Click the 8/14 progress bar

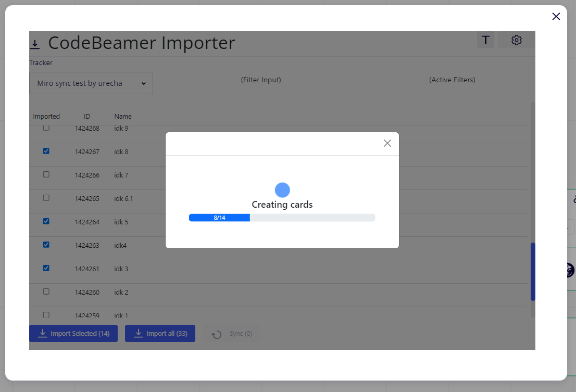[282, 218]
